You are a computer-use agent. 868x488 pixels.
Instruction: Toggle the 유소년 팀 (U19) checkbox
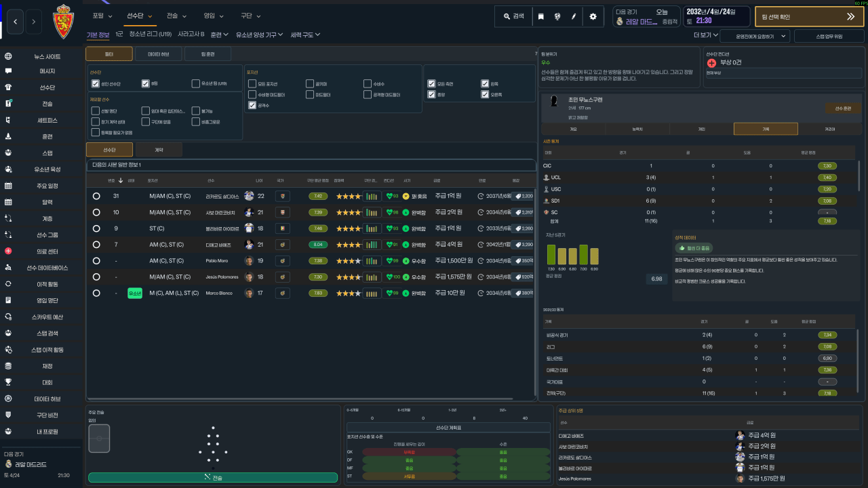pos(195,83)
